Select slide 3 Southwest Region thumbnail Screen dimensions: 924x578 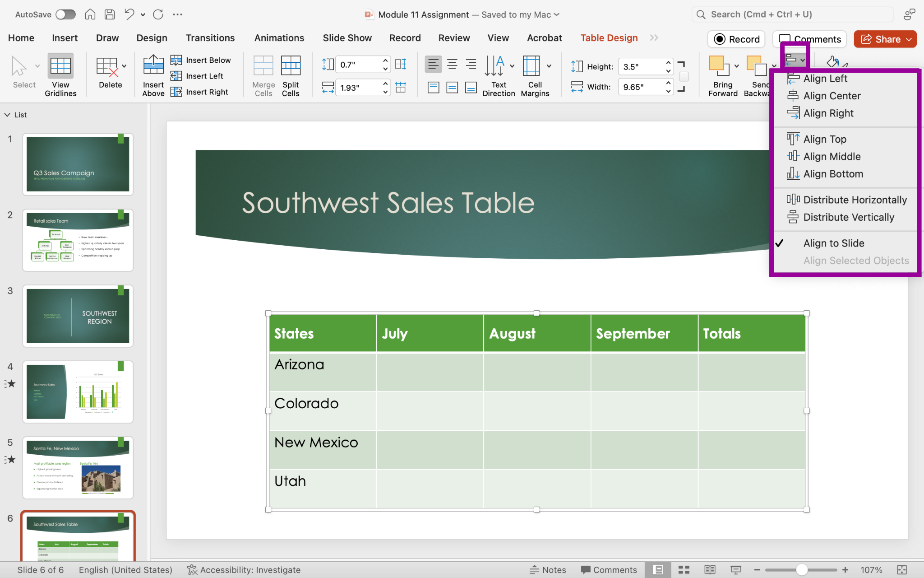click(x=78, y=316)
